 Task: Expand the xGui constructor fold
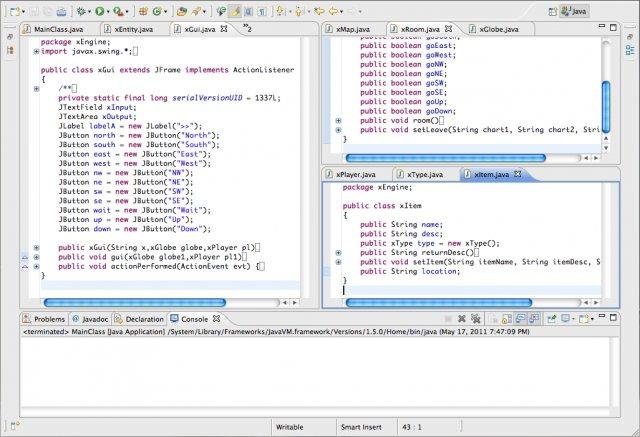pos(36,248)
